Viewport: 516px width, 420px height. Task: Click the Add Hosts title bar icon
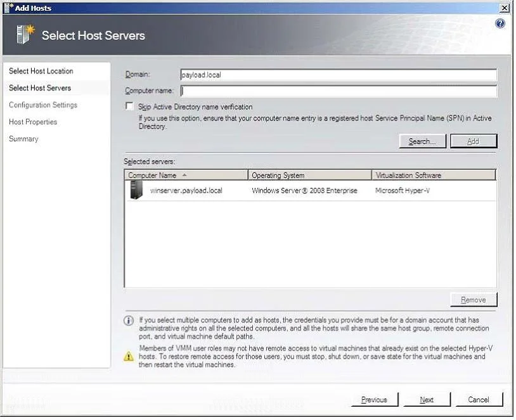point(8,8)
